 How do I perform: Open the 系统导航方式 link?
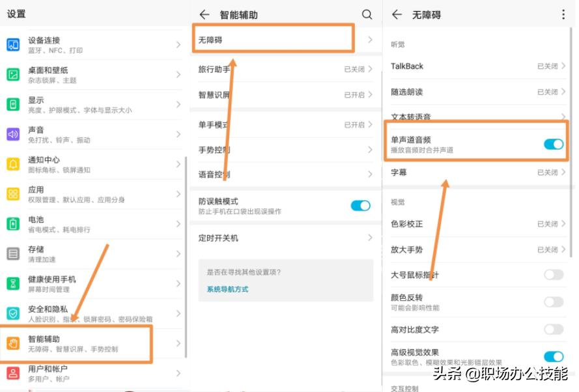[228, 288]
